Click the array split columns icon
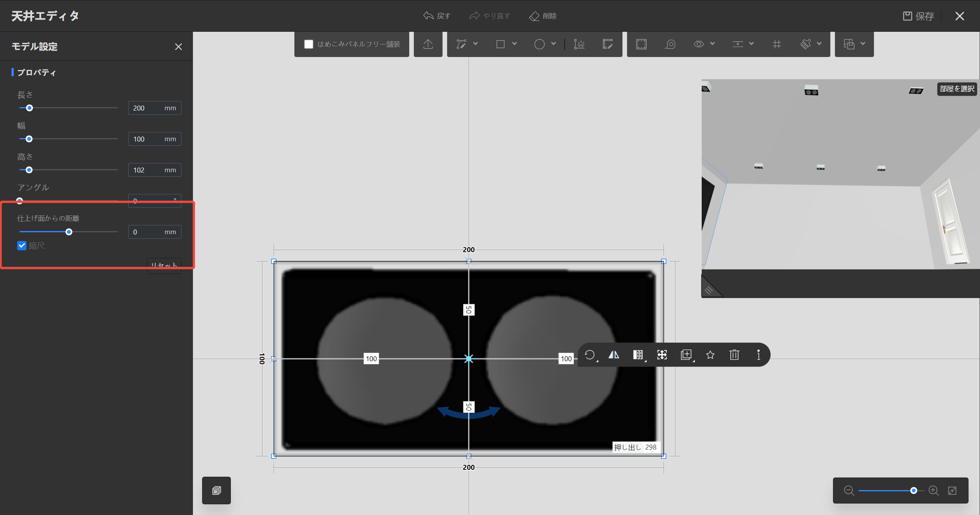 click(x=638, y=355)
